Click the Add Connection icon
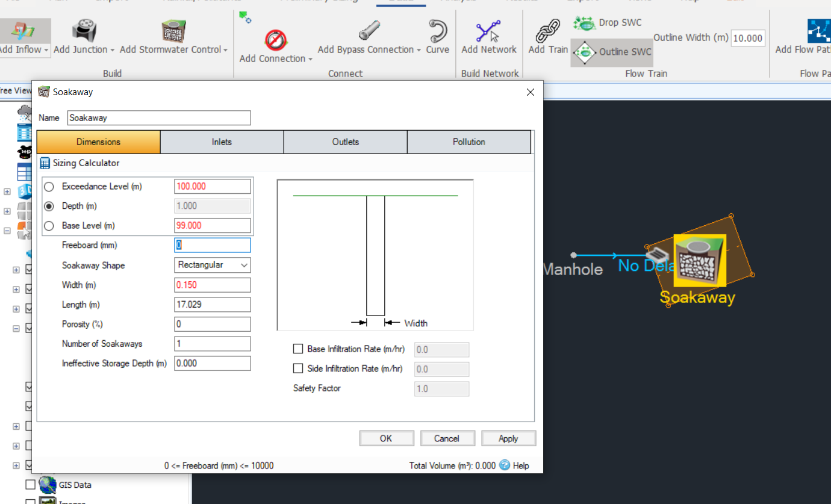The image size is (831, 504). pos(275,39)
